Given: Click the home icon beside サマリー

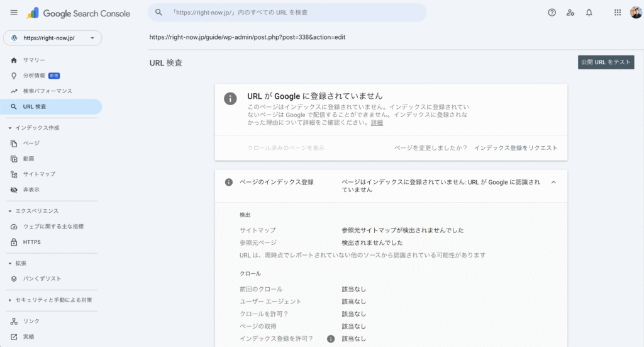Looking at the screenshot, I should [14, 60].
